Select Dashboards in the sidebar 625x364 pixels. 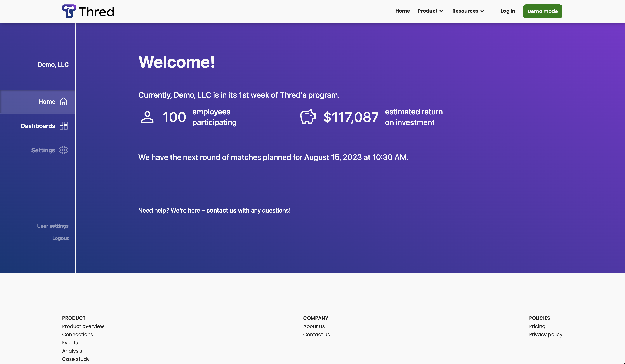pyautogui.click(x=38, y=126)
